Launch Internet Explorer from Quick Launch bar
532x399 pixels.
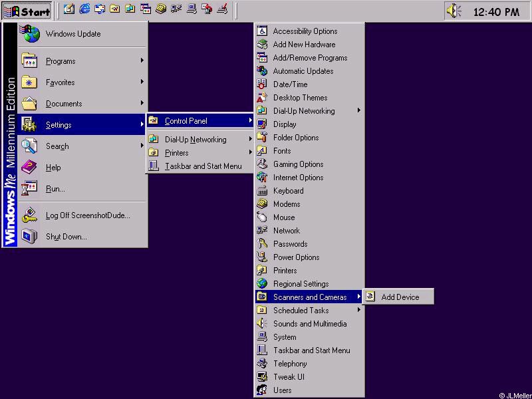pyautogui.click(x=84, y=9)
